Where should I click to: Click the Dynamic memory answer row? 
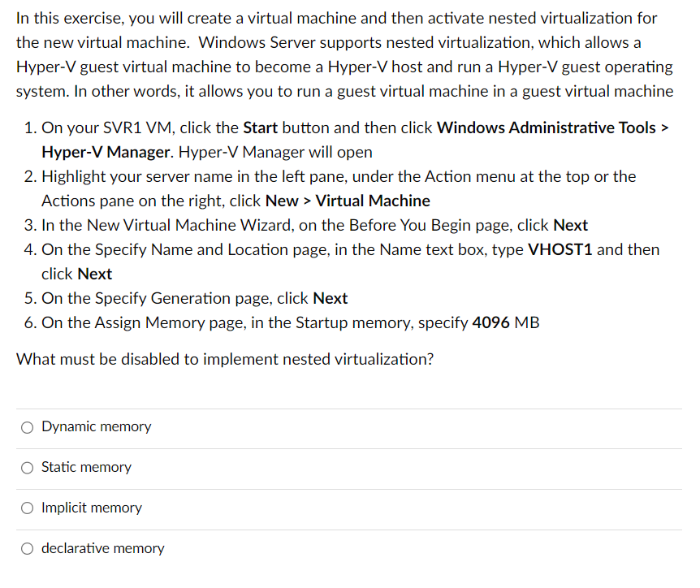(x=349, y=426)
